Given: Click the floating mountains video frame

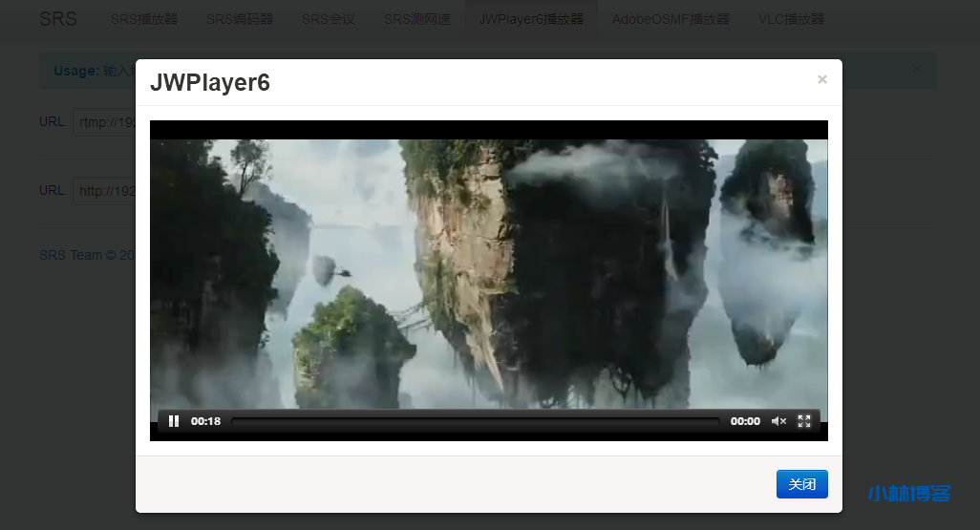Looking at the screenshot, I should [x=488, y=272].
